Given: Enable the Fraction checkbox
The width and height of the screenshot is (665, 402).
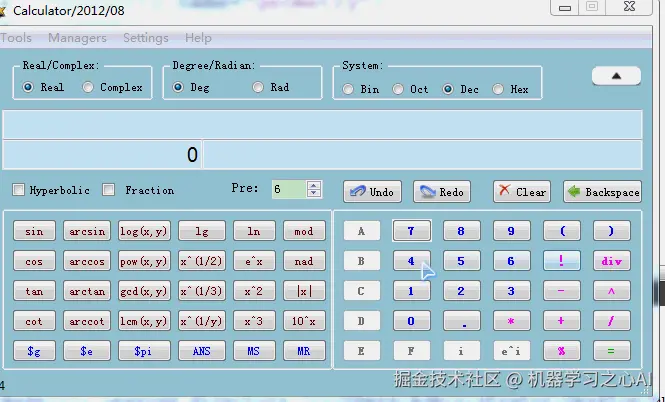Looking at the screenshot, I should (109, 190).
